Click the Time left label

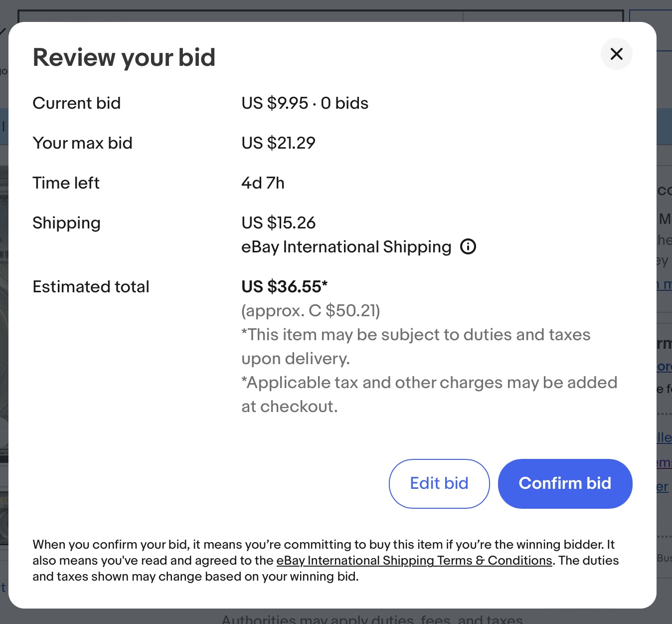[x=66, y=183]
